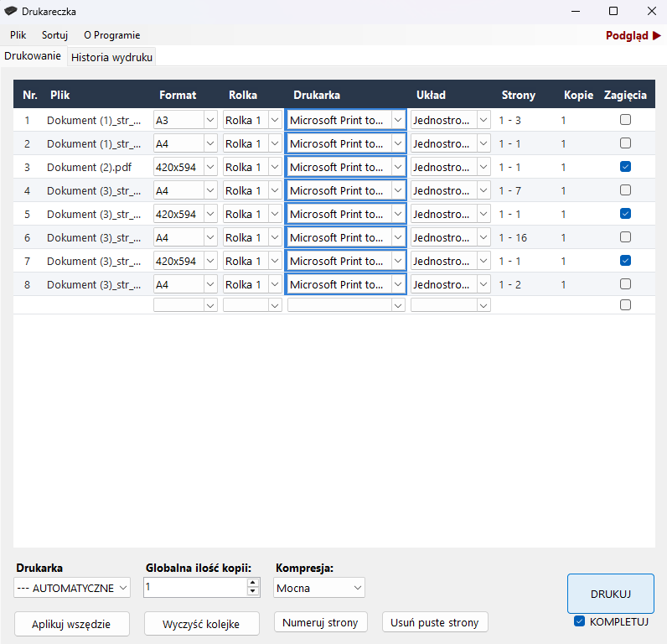This screenshot has width=667, height=644.
Task: Click Strony value 1 - 3
Action: point(509,121)
